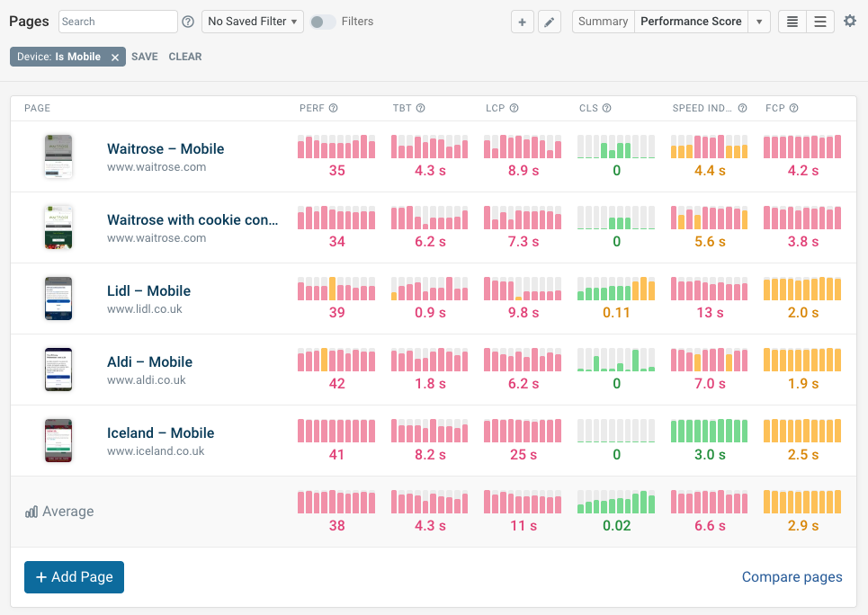Viewport: 868px width, 615px height.
Task: Click Aldi – Mobile screenshot thumbnail
Action: click(58, 370)
